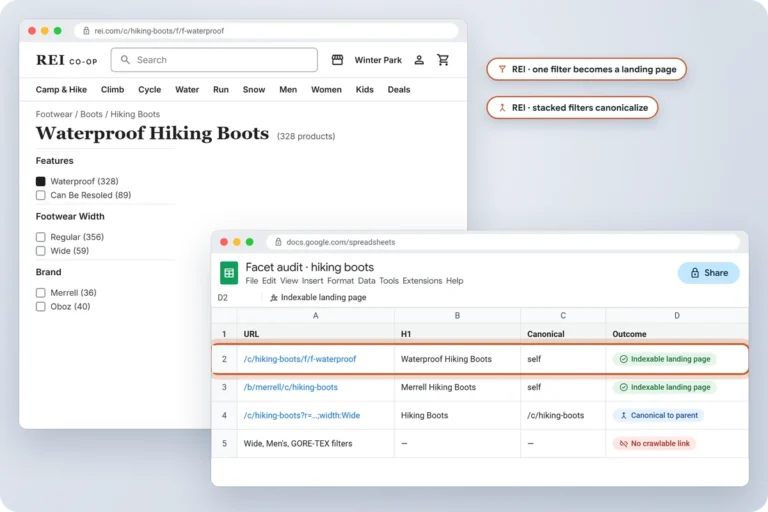Open the Women navigation menu
The image size is (768, 512).
coord(326,90)
